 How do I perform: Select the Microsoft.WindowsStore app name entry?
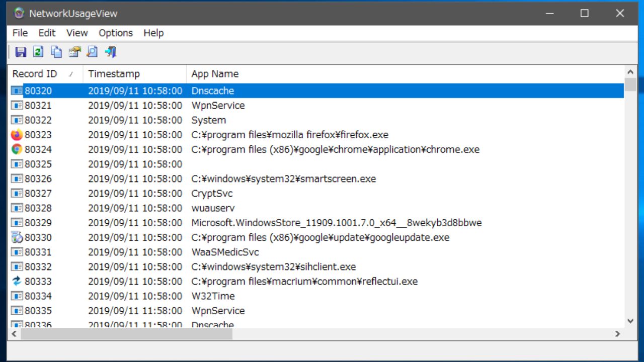[337, 223]
